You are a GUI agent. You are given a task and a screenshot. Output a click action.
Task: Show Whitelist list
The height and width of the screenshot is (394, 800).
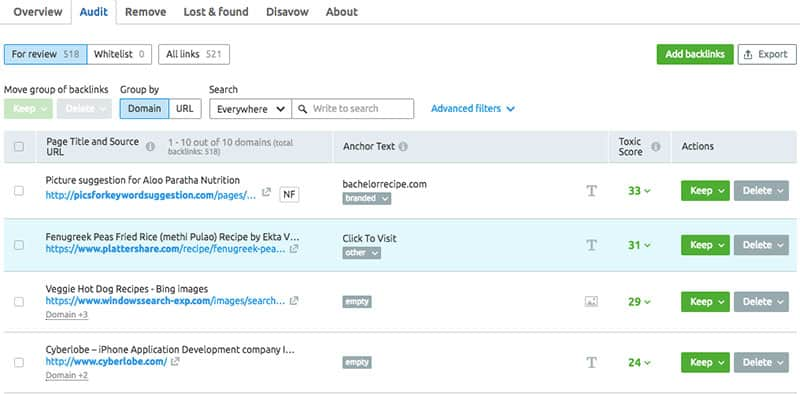tap(119, 54)
